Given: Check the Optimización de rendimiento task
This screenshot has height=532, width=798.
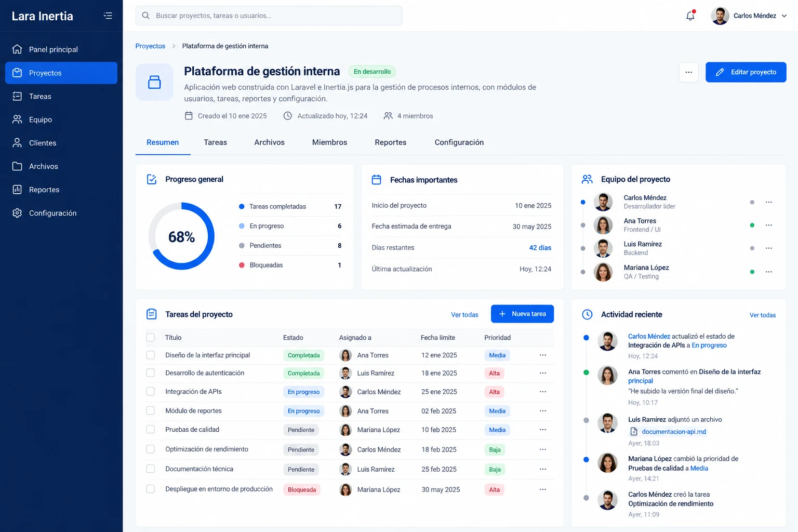Looking at the screenshot, I should click(151, 449).
